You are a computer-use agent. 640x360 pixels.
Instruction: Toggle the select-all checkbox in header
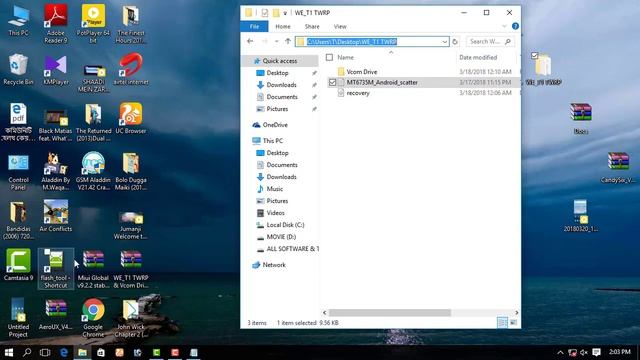click(x=329, y=58)
